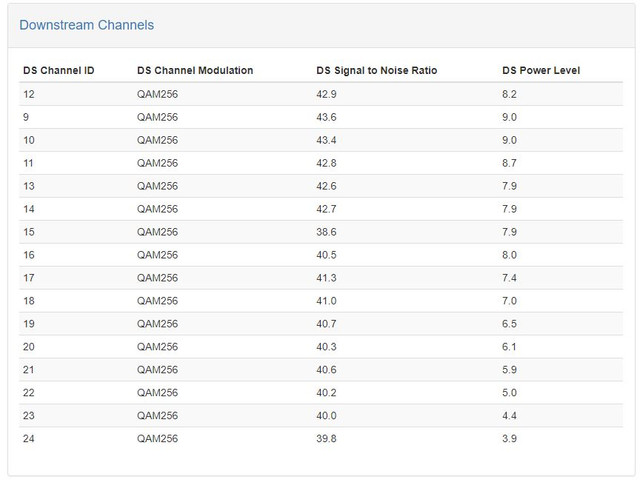
Task: Select the DS Channel ID column header
Action: click(59, 70)
